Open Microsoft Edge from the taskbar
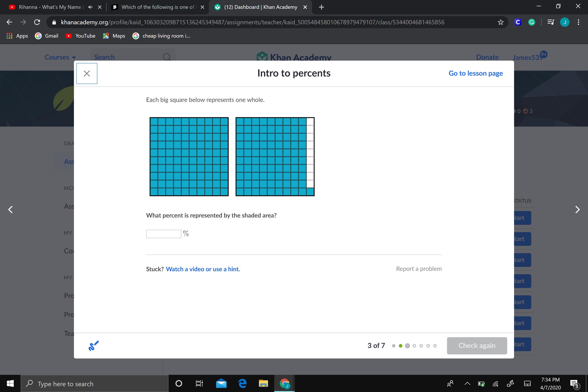Screen dimensions: 588x392 click(242, 383)
